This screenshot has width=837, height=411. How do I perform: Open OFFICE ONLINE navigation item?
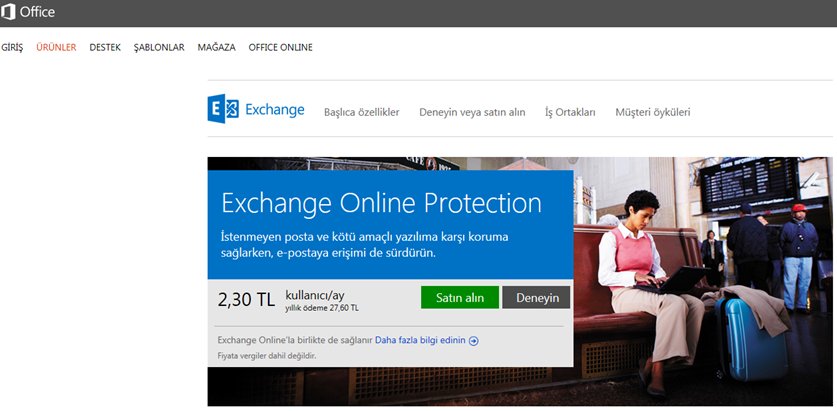281,48
